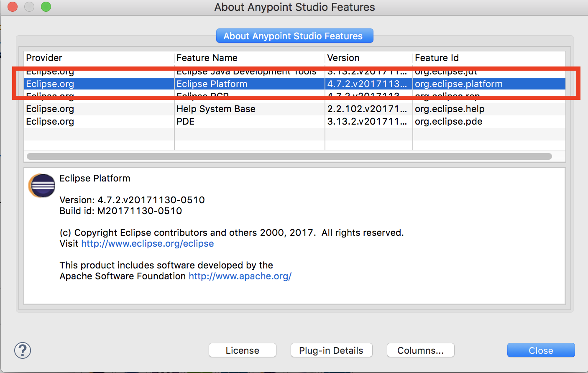Open Plug-in Details
Viewport: 588px width, 373px height.
pos(331,350)
